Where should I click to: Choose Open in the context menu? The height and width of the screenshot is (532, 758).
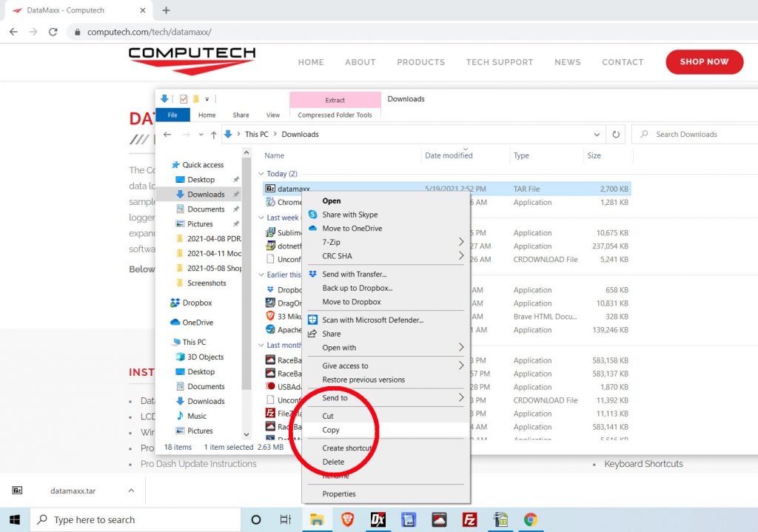pos(386,201)
